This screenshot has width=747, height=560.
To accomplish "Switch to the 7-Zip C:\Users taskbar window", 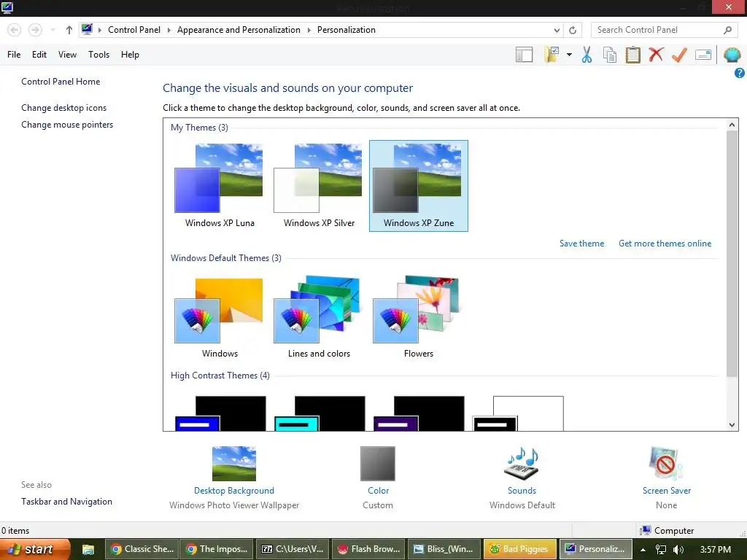I will point(292,549).
